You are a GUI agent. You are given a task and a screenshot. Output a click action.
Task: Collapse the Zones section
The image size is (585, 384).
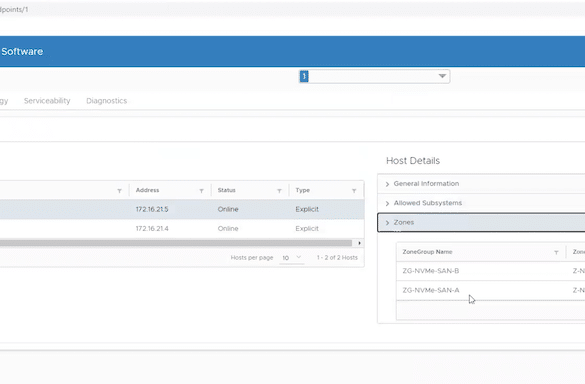481,222
